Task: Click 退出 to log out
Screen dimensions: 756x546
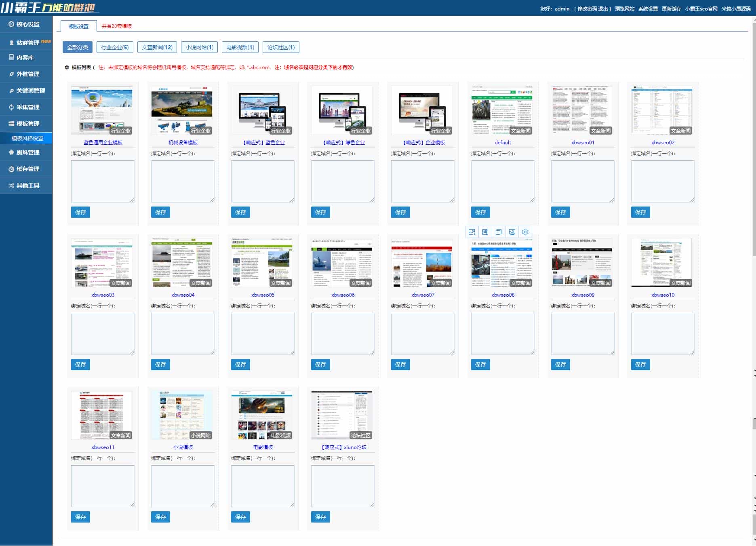Action: (603, 9)
